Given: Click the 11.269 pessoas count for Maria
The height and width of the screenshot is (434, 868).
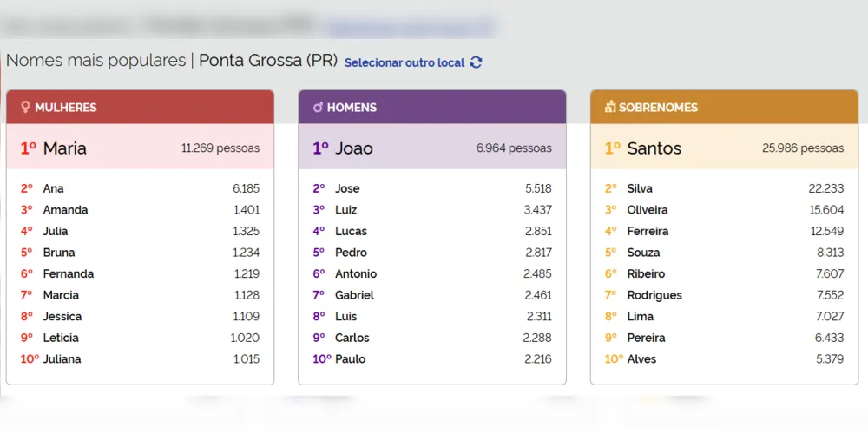Looking at the screenshot, I should tap(220, 148).
